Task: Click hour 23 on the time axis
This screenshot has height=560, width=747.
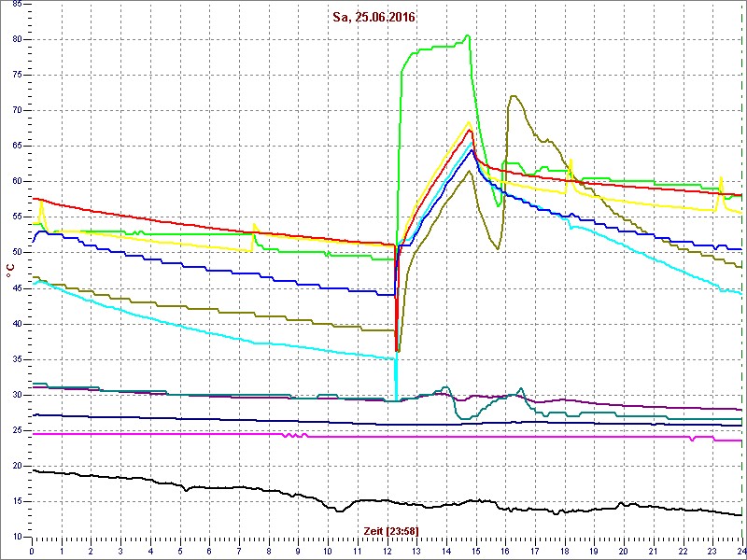Action: tap(712, 551)
